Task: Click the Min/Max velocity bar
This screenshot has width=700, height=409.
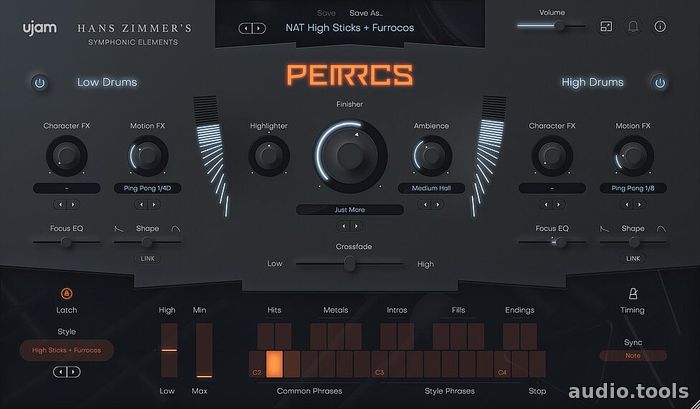Action: [204, 351]
